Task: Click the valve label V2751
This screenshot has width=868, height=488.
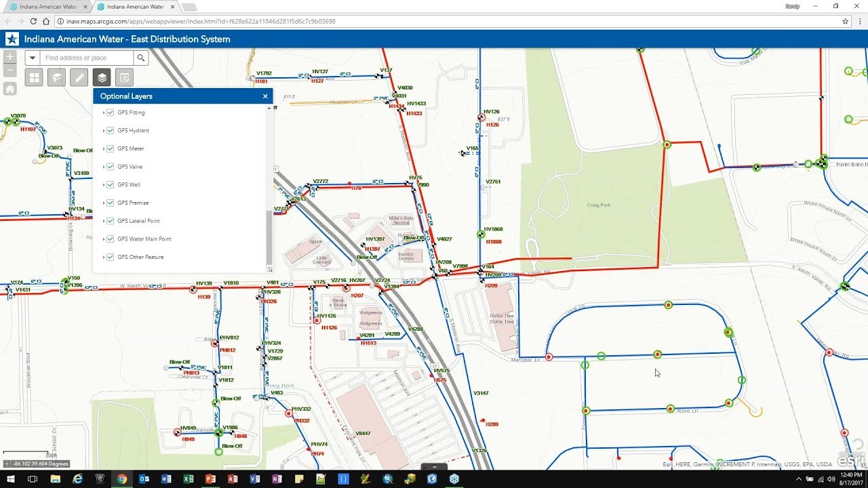Action: 493,182
